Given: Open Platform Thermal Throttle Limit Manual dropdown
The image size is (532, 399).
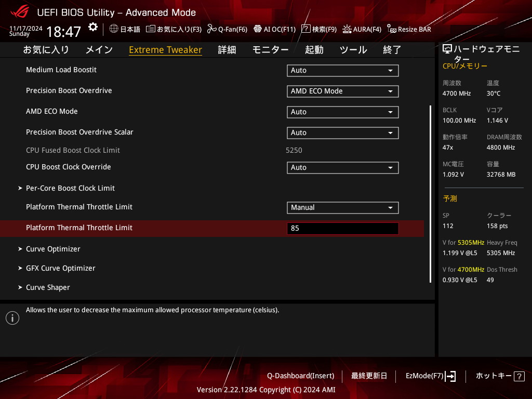Looking at the screenshot, I should 343,208.
